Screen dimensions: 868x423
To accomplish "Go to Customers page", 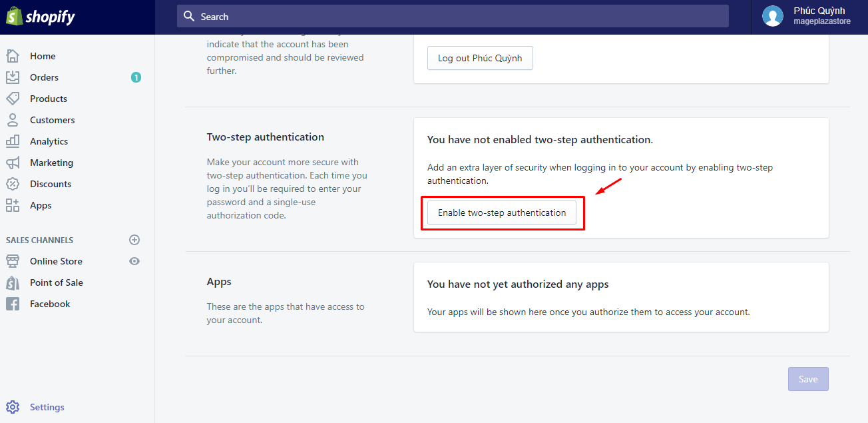I will 52,120.
